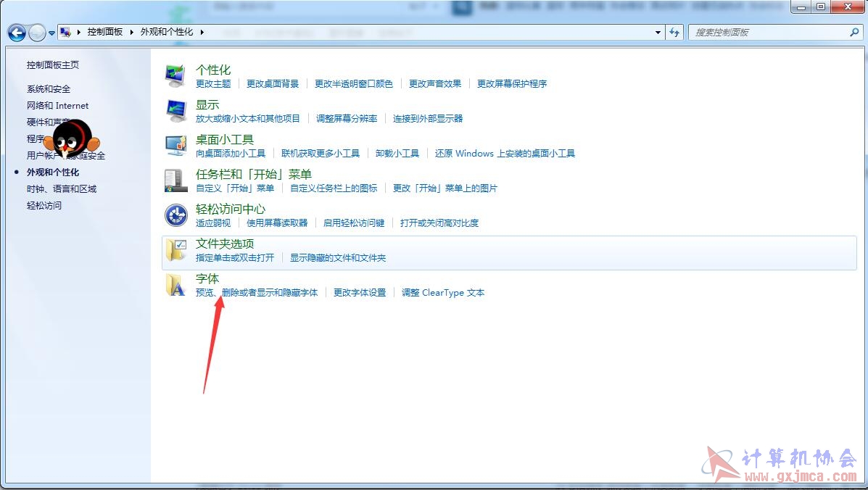Click the Refresh button beside address bar
Screen dimensions: 868x490
[674, 33]
